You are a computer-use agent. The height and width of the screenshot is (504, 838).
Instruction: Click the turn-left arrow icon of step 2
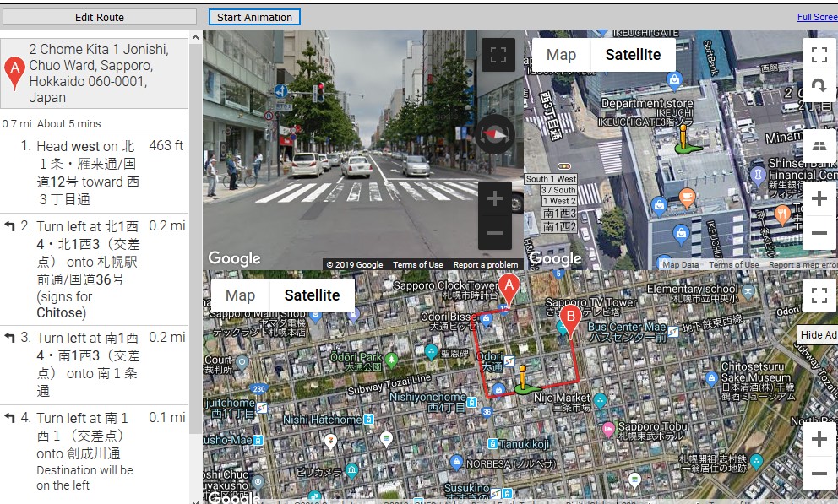pyautogui.click(x=9, y=226)
